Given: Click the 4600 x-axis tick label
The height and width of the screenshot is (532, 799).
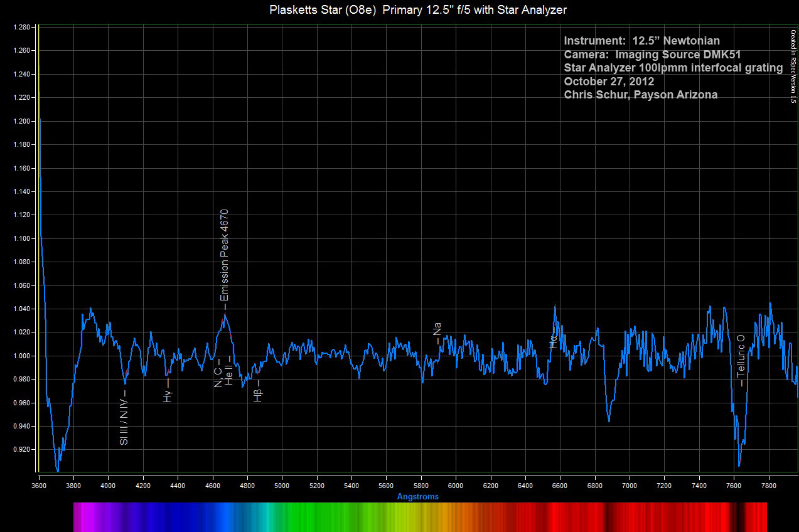Looking at the screenshot, I should coord(213,485).
